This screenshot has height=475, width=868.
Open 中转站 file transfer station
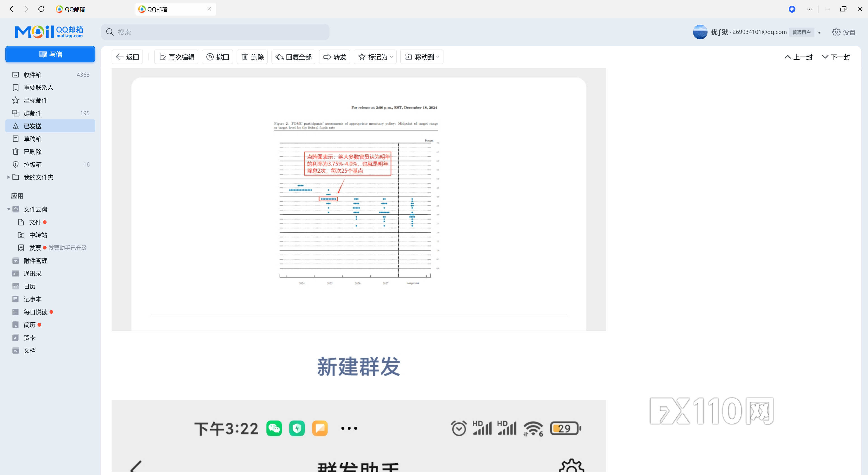(x=38, y=235)
